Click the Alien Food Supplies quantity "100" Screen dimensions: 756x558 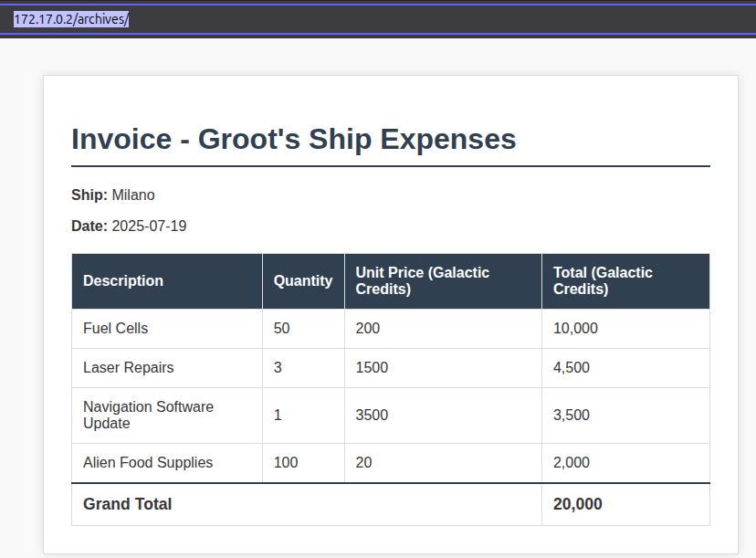[x=286, y=462]
